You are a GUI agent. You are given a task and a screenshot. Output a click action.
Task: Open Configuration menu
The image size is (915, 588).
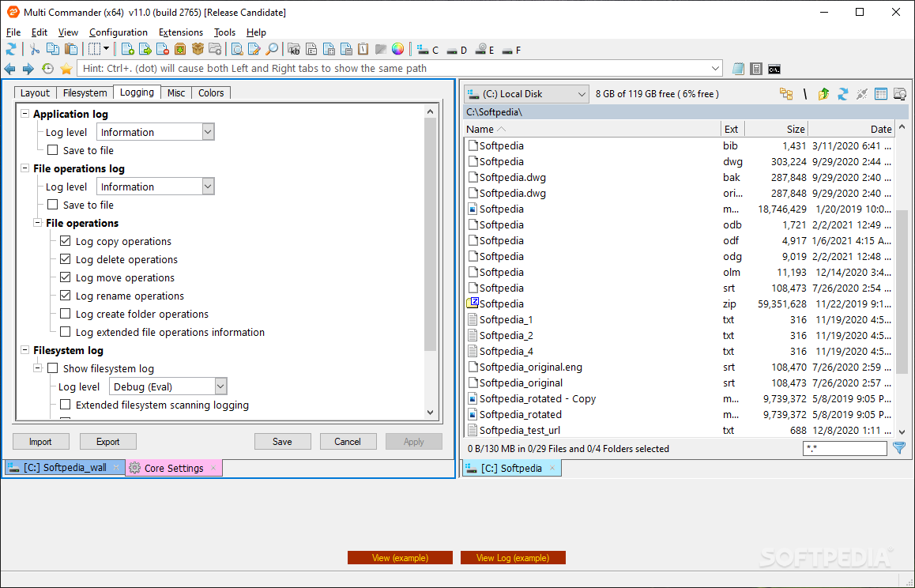pyautogui.click(x=119, y=32)
